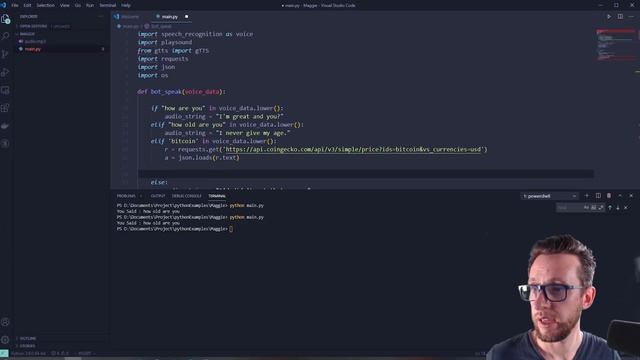Close the terminal panel
Image resolution: width=640 pixels, height=360 pixels.
click(631, 196)
